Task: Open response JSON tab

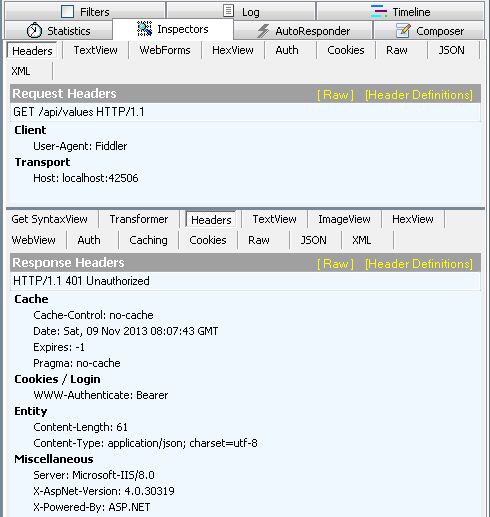Action: pos(314,240)
